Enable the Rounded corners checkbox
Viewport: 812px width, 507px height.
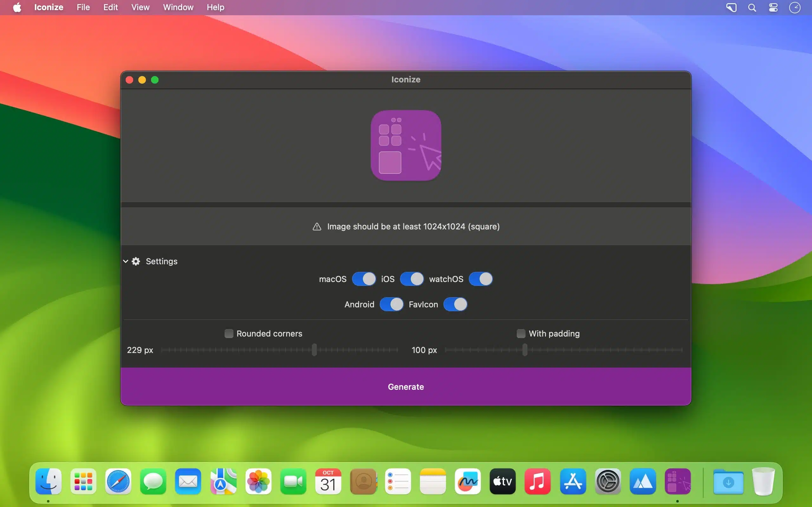point(229,333)
